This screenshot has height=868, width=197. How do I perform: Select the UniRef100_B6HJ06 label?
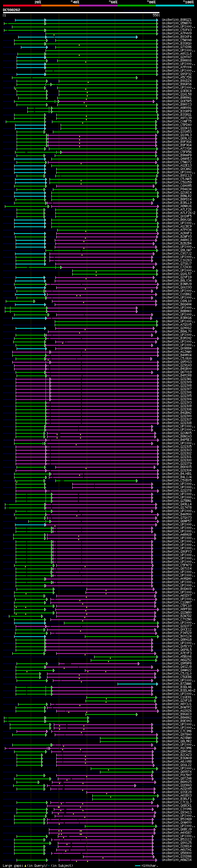(x=177, y=220)
